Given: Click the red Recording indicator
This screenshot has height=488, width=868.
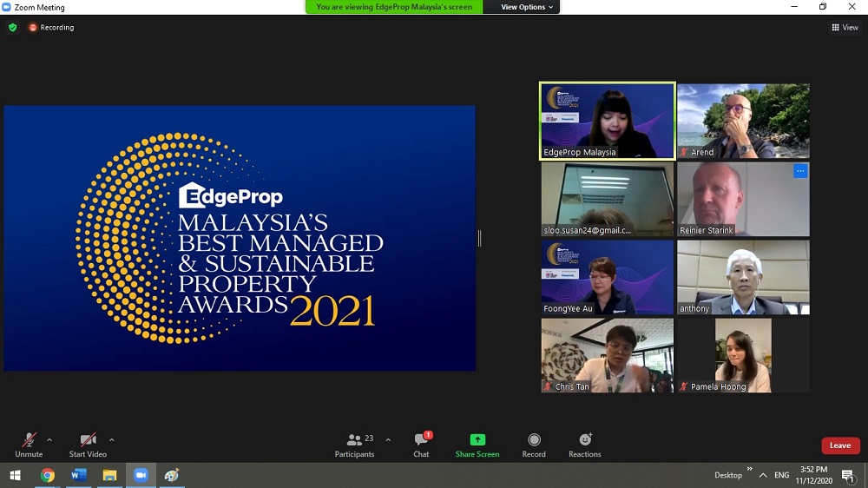Looking at the screenshot, I should click(51, 27).
